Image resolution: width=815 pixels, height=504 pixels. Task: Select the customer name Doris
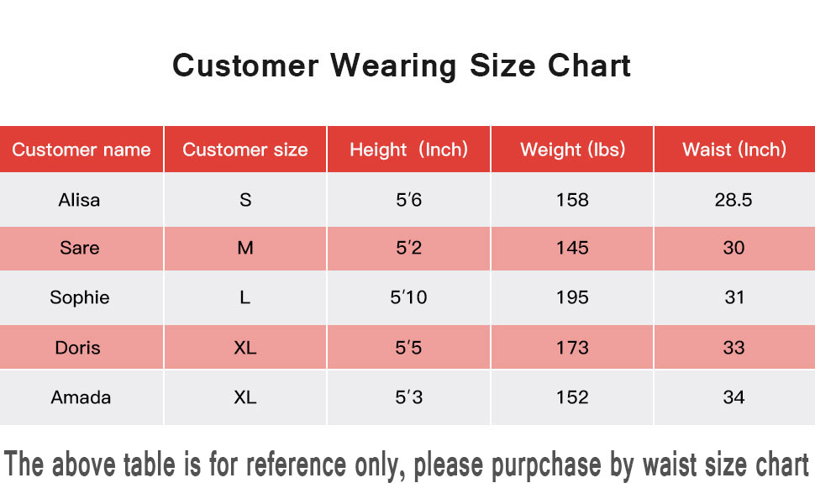[x=78, y=347]
